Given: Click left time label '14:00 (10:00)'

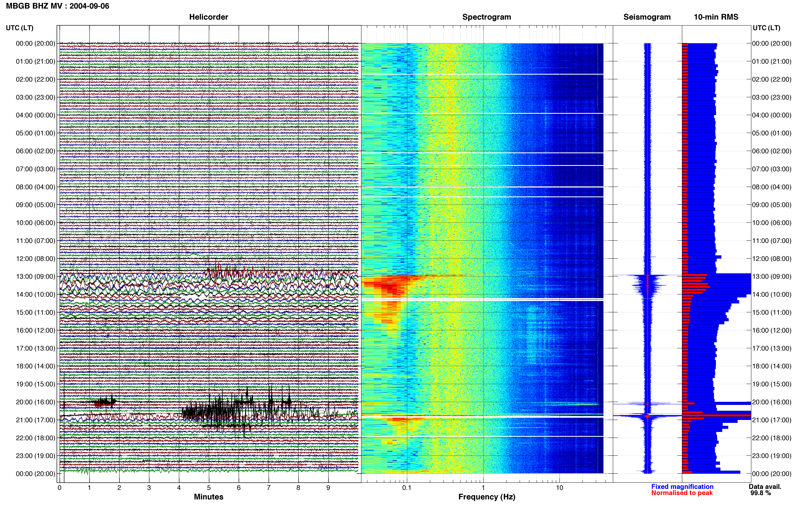Looking at the screenshot, I should (36, 295).
